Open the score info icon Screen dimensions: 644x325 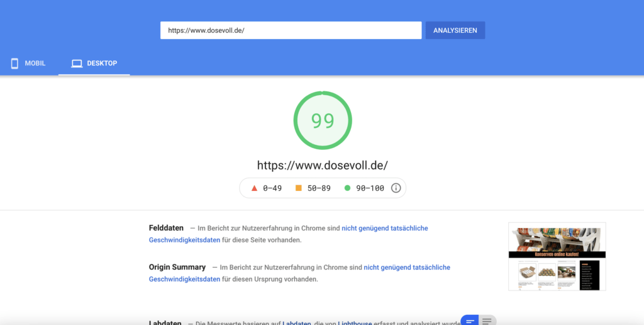click(396, 188)
